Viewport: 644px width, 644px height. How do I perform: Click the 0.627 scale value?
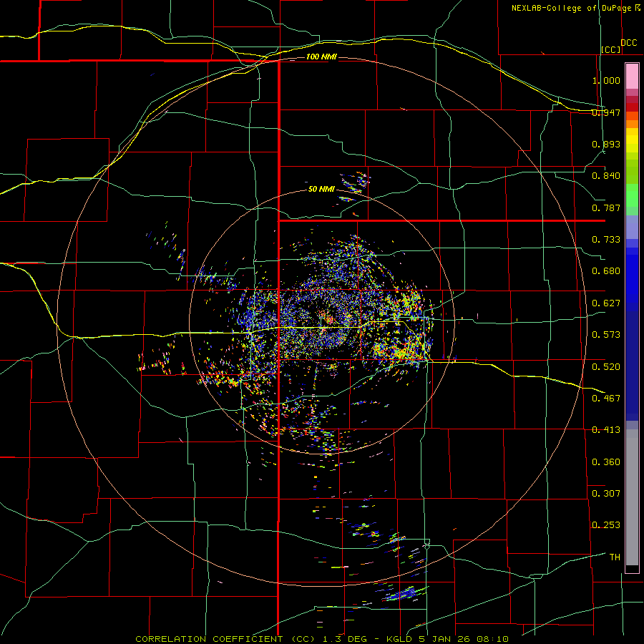coord(606,303)
